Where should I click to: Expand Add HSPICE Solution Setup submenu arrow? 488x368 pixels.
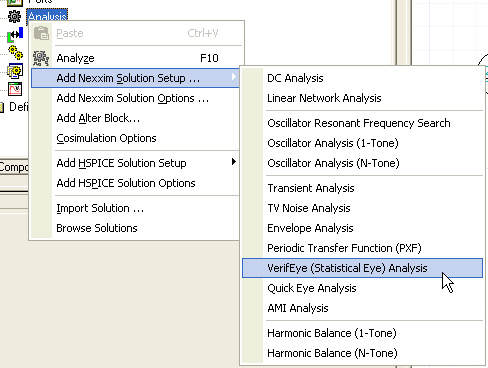(234, 162)
